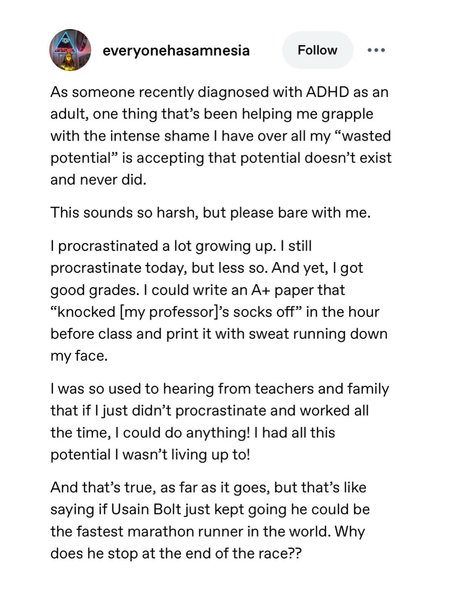The height and width of the screenshot is (600, 454).
Task: Click the line "potential I wasn't living up to!"
Action: [x=150, y=455]
